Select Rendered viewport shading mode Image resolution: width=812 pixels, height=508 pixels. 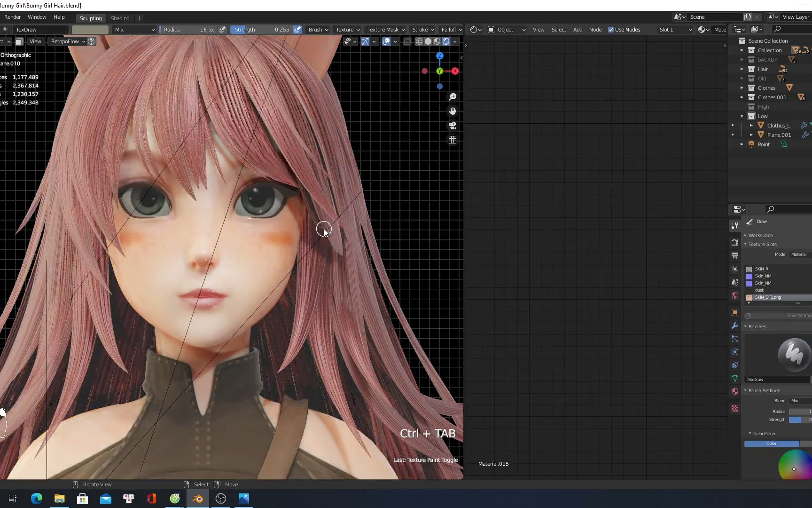(x=446, y=42)
